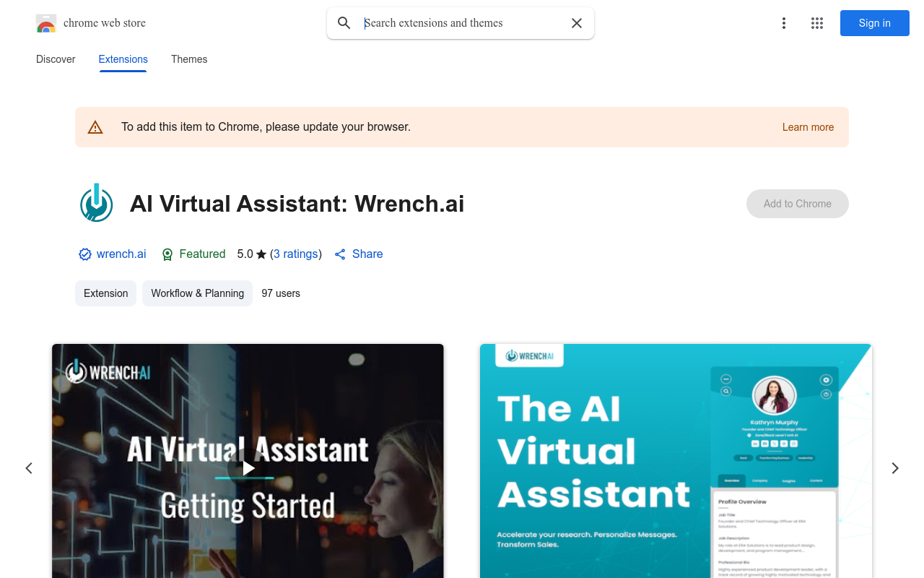Focus the Search extensions and themes field
The image size is (924, 578).
pos(461,23)
